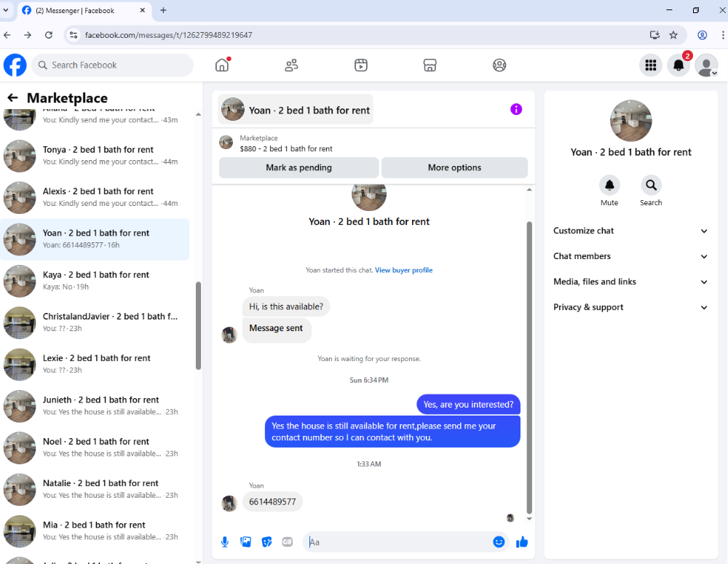Click conversation scrollbar down arrow
Image resolution: width=728 pixels, height=564 pixels.
point(529,518)
